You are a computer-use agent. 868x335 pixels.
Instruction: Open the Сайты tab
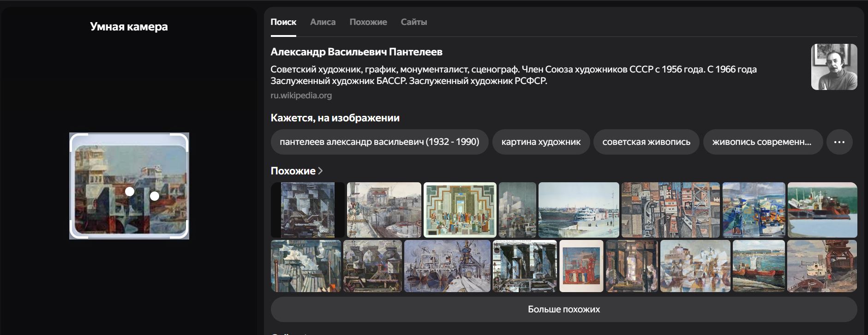[413, 22]
